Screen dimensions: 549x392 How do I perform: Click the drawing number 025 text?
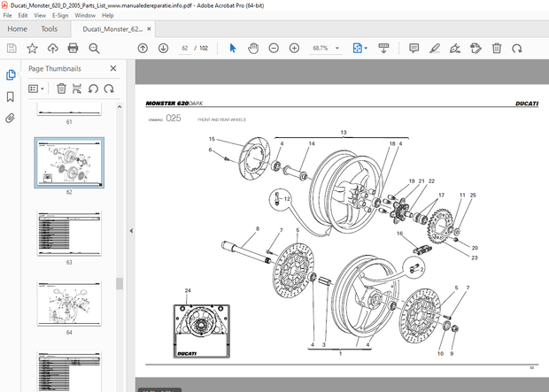[174, 119]
